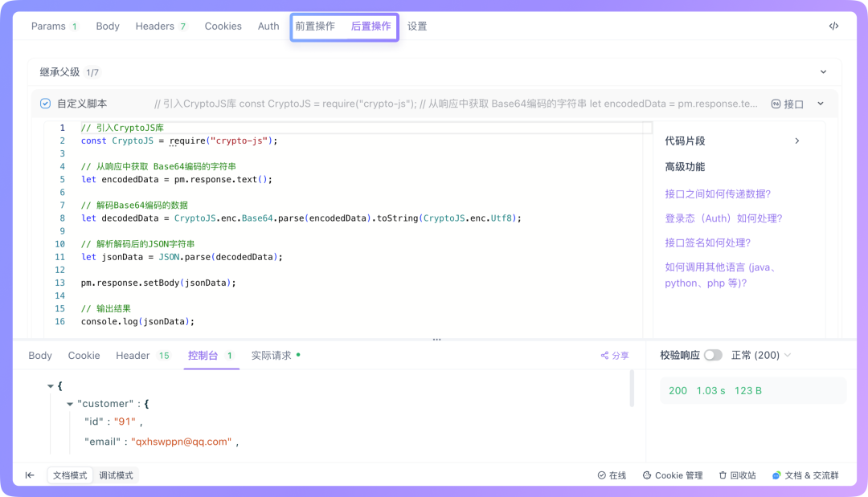Open the 控制台 console tab
The image size is (868, 497).
tap(204, 355)
